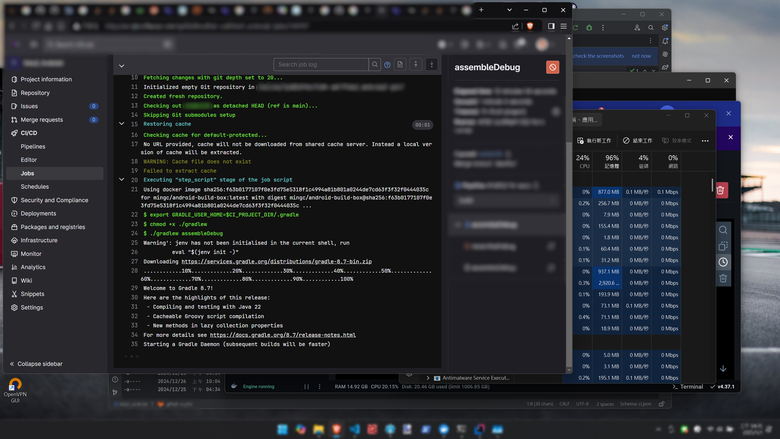Click the search magnifier beside job log field
This screenshot has height=439, width=780.
click(x=375, y=64)
